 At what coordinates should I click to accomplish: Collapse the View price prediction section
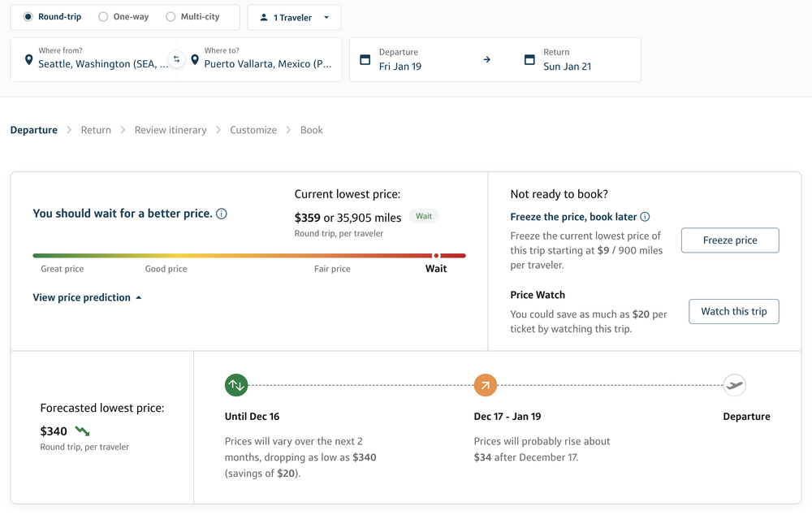click(x=87, y=297)
